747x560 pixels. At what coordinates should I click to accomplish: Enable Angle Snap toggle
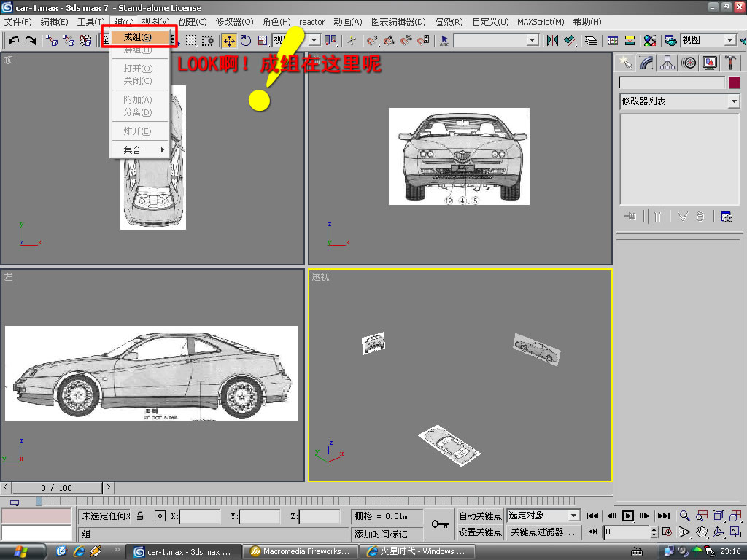coord(390,41)
